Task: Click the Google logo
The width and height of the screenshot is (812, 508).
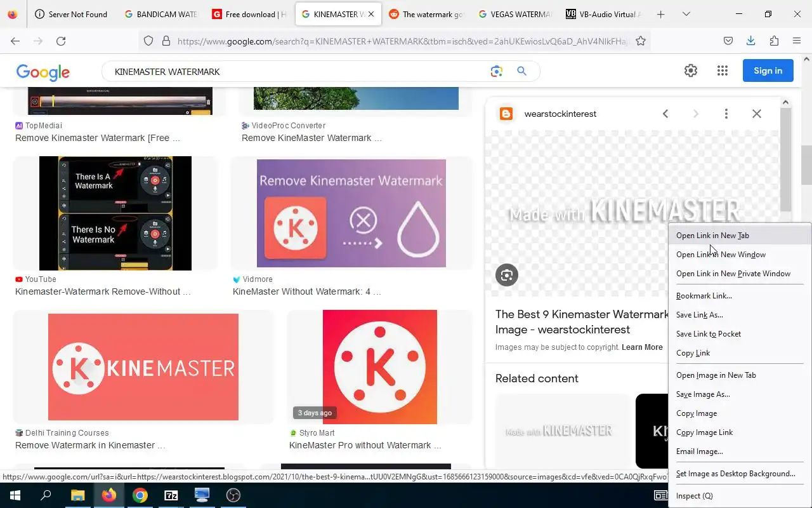Action: [43, 72]
